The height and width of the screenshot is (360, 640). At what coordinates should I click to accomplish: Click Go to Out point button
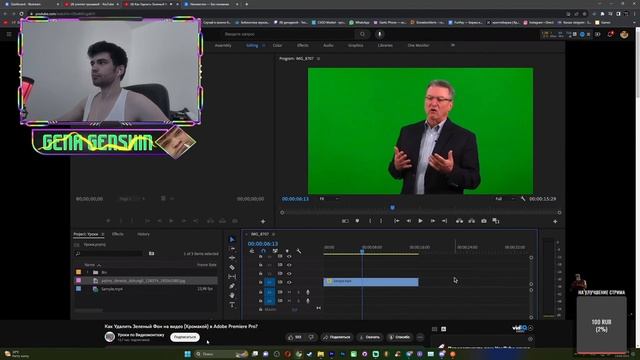(444, 221)
